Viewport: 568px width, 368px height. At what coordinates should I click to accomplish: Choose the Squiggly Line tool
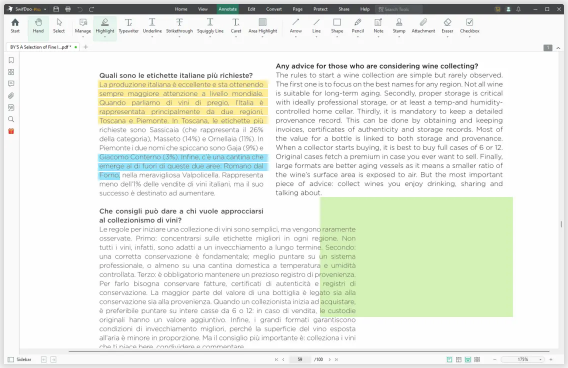[210, 26]
